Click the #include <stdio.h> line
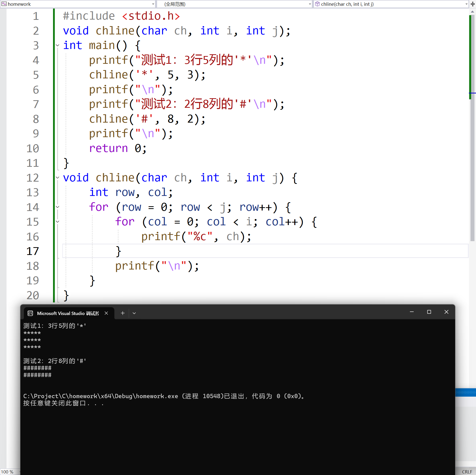The width and height of the screenshot is (476, 475). click(x=121, y=16)
